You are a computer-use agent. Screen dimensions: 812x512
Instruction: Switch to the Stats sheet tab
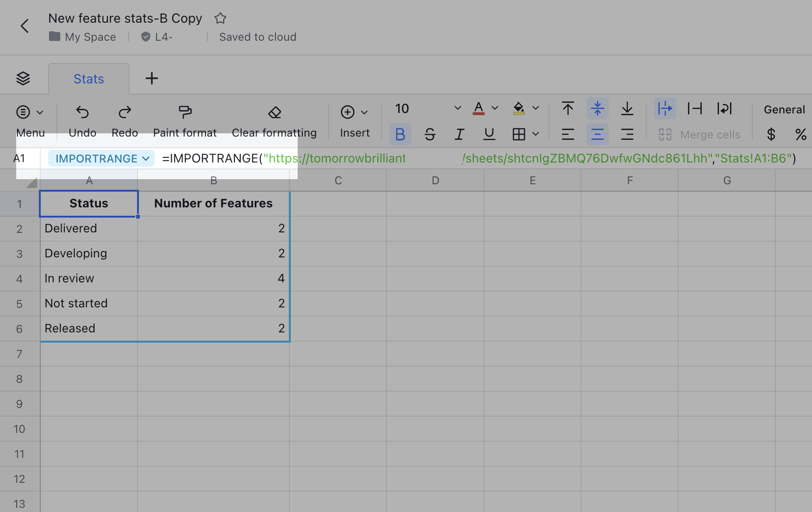pyautogui.click(x=88, y=78)
